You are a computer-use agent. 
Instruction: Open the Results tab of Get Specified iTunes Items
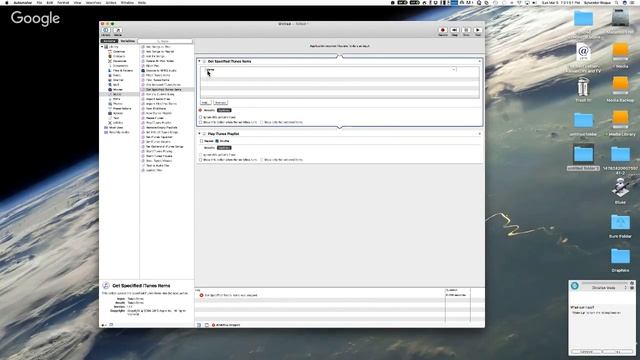tap(209, 110)
